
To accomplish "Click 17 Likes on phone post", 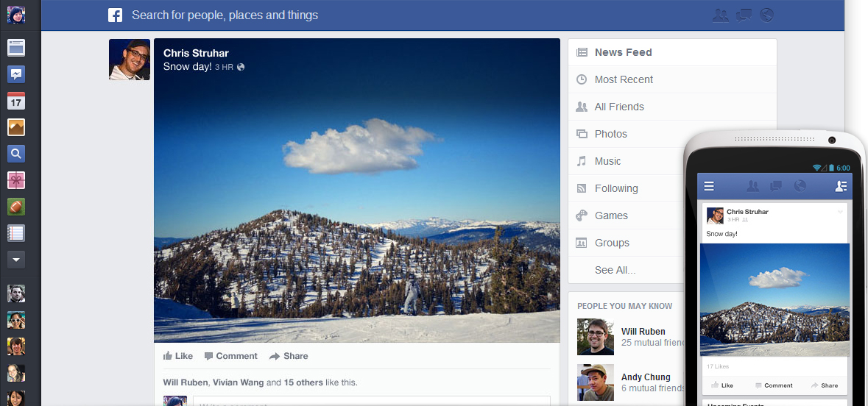I will (718, 366).
